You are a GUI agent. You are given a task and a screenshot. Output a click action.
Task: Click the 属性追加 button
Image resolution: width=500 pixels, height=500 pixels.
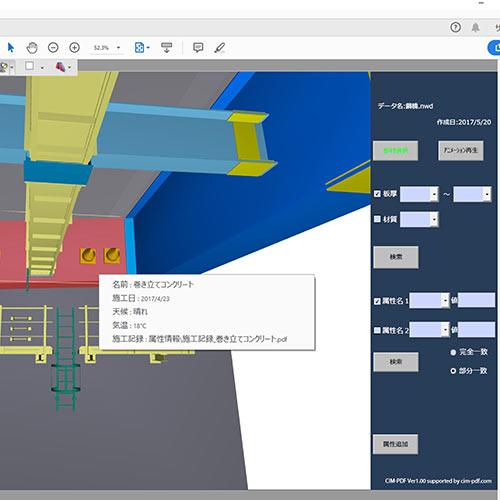click(x=395, y=444)
